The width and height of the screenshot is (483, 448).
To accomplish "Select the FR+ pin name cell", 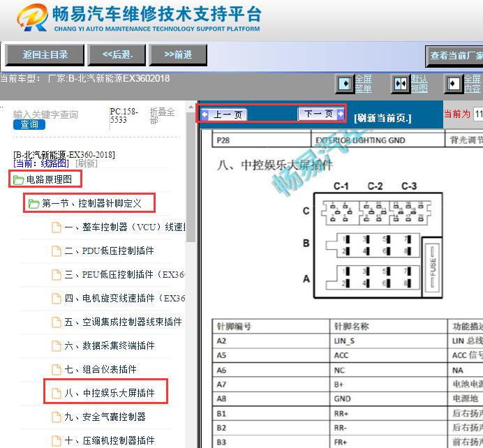I will [389, 442].
